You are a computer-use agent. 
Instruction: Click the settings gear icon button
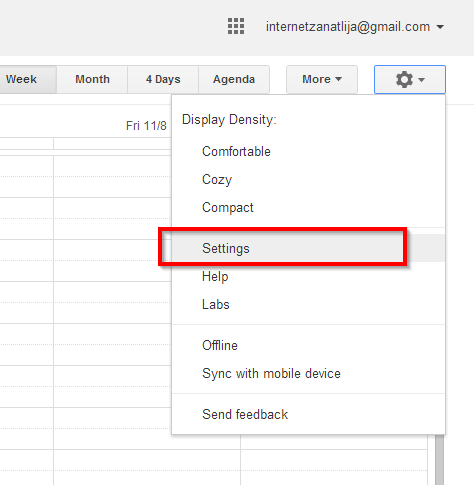pyautogui.click(x=410, y=79)
